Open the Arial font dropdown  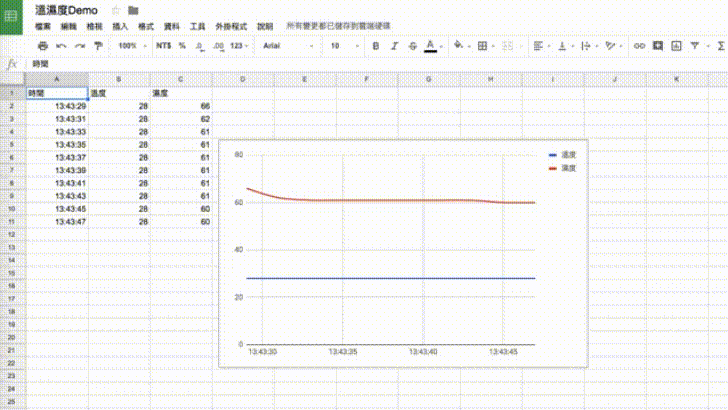tap(286, 46)
